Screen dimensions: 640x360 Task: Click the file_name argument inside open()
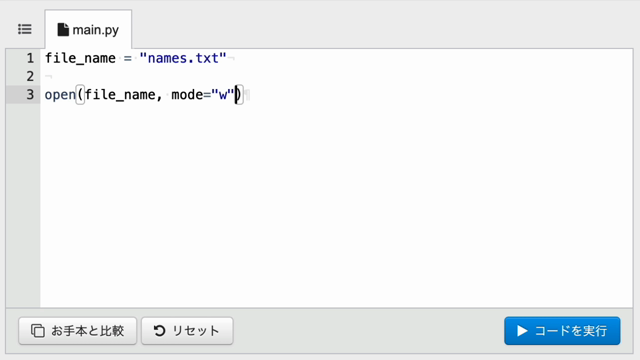(120, 95)
